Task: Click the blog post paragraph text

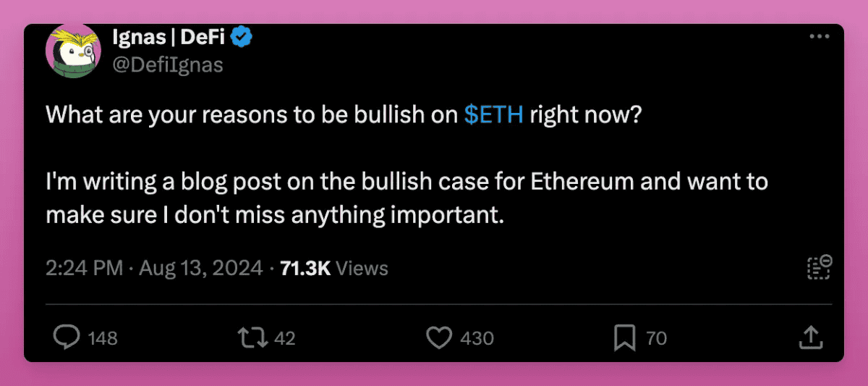Action: click(405, 198)
